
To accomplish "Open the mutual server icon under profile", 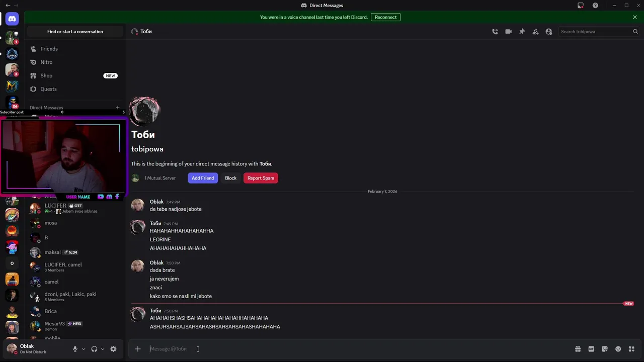I will tap(135, 178).
